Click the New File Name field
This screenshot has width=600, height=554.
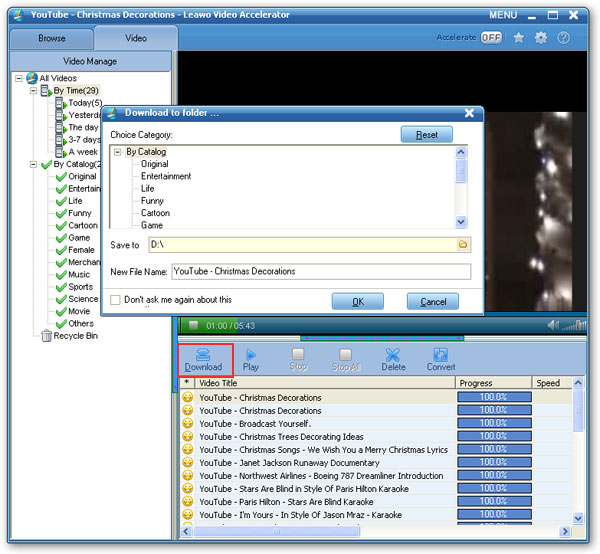click(x=321, y=272)
